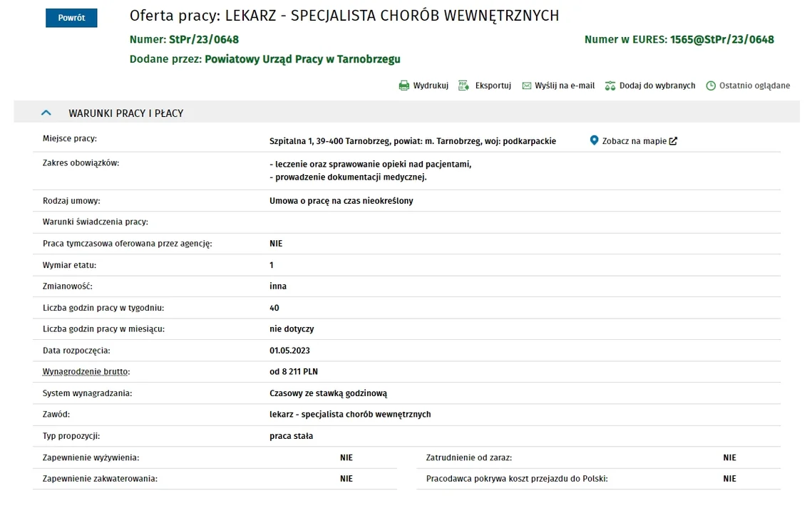Click the weekly hours value 40
812x513 pixels.
pyautogui.click(x=274, y=308)
